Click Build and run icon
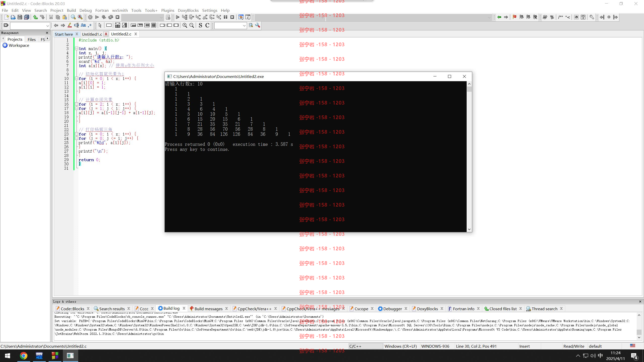 (x=104, y=17)
